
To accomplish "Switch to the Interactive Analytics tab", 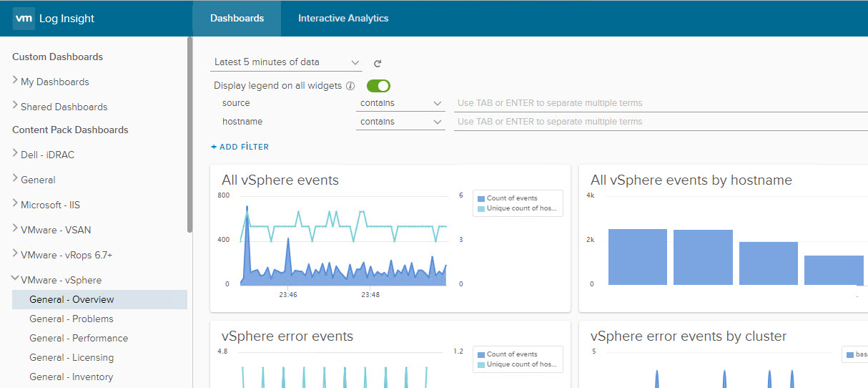I will [343, 19].
